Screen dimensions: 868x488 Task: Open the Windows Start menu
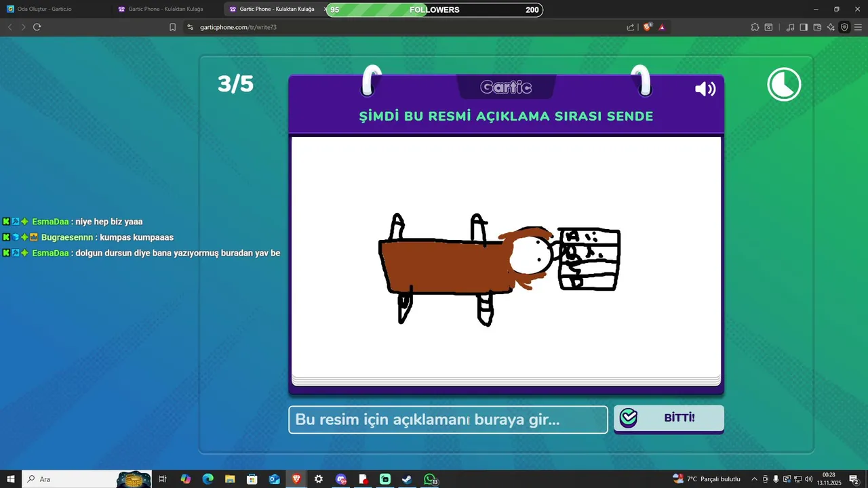point(11,479)
